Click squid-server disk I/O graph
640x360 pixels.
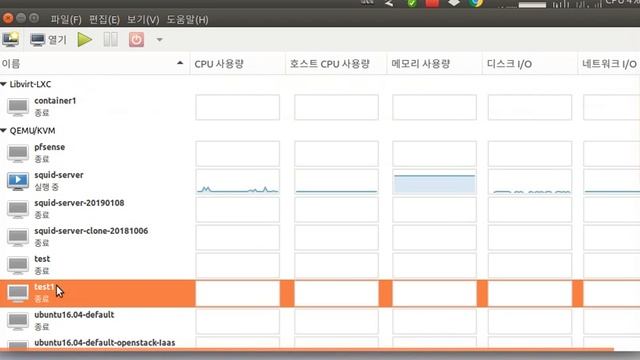(530, 181)
